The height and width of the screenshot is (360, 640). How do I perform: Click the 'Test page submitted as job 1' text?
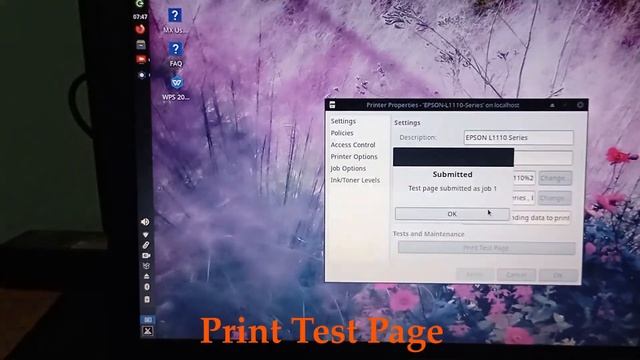pos(452,189)
